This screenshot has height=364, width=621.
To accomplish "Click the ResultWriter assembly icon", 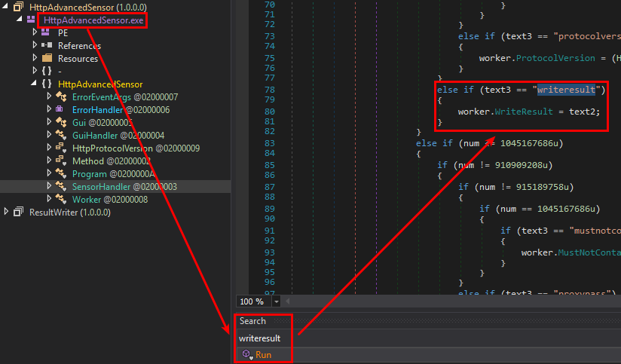I will 18,213.
